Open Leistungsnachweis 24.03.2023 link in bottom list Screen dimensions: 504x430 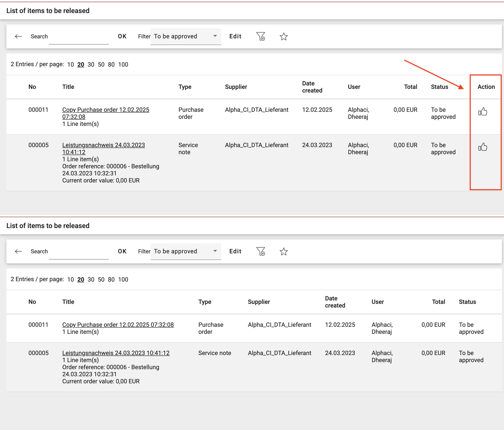[116, 353]
